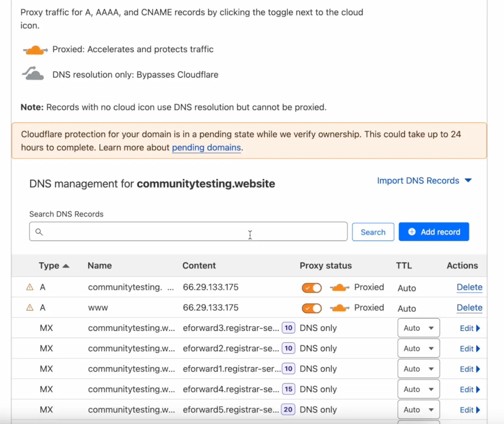The width and height of the screenshot is (504, 424).
Task: Click the Name column header
Action: coord(100,266)
